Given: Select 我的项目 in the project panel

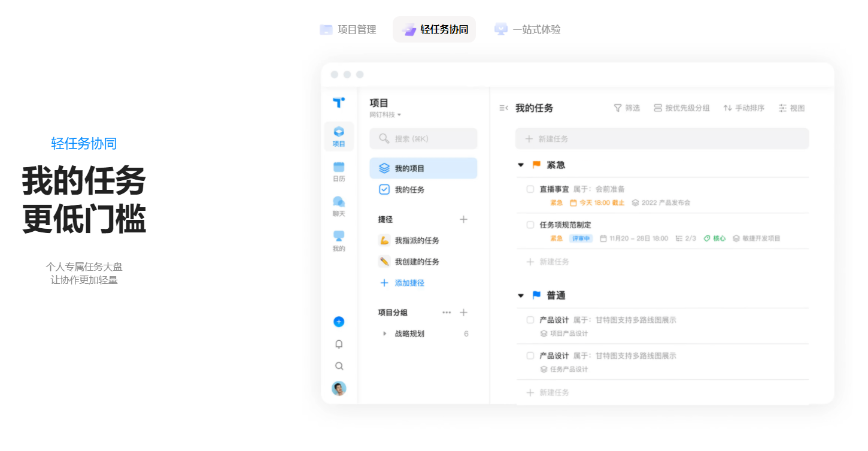Looking at the screenshot, I should 423,168.
